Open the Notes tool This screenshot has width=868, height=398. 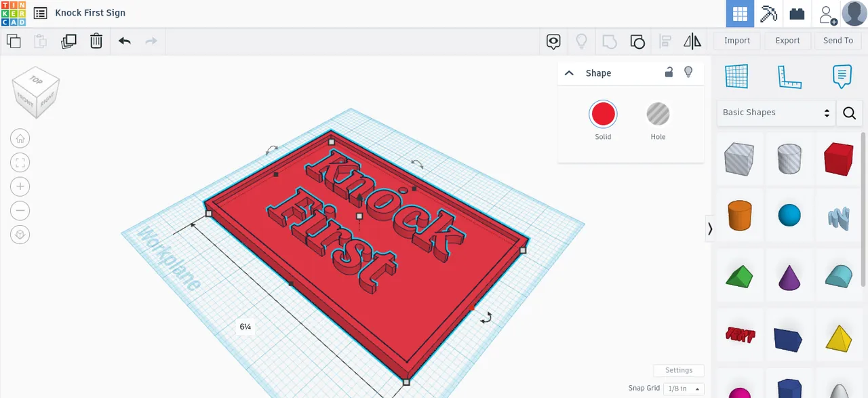(842, 77)
